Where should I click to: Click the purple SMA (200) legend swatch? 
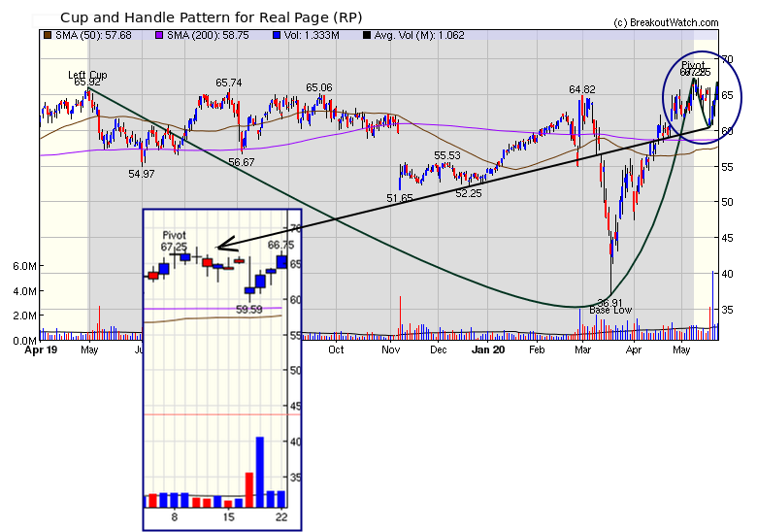click(159, 35)
